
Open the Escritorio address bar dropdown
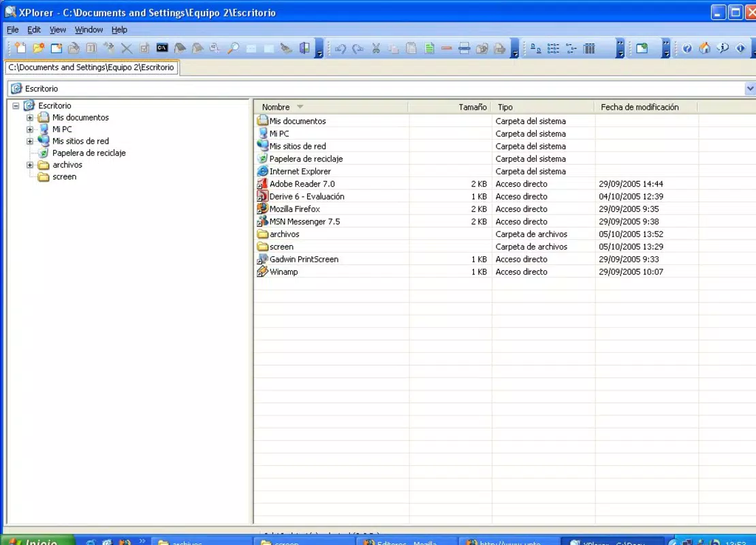tap(751, 89)
